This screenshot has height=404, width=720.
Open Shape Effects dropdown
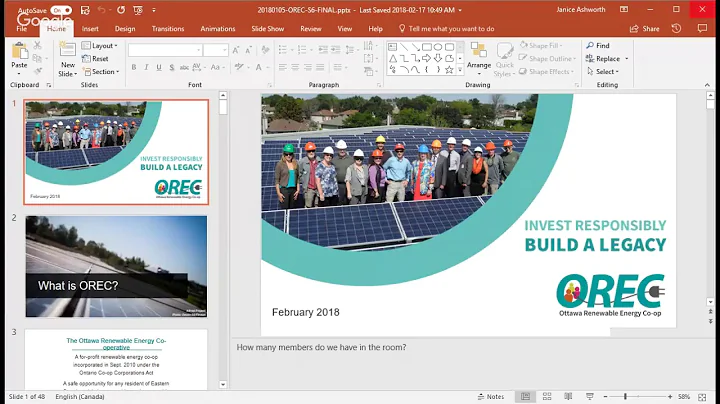(x=546, y=72)
